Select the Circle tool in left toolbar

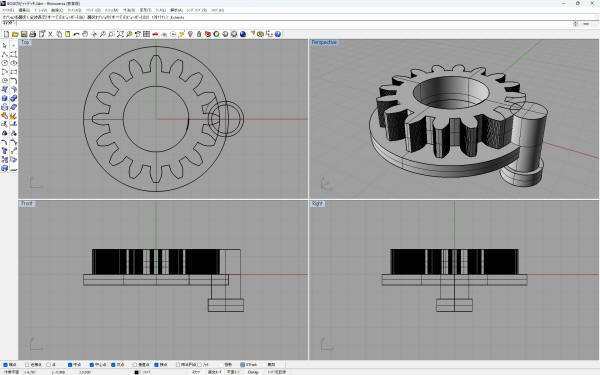coord(5,63)
